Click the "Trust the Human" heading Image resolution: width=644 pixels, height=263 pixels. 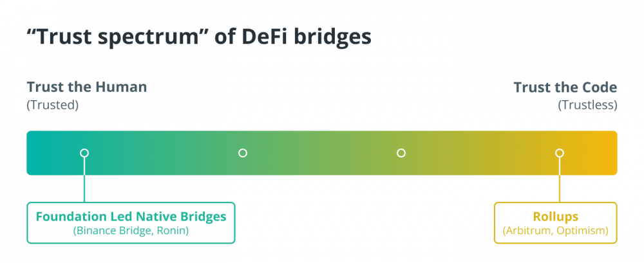pyautogui.click(x=87, y=87)
